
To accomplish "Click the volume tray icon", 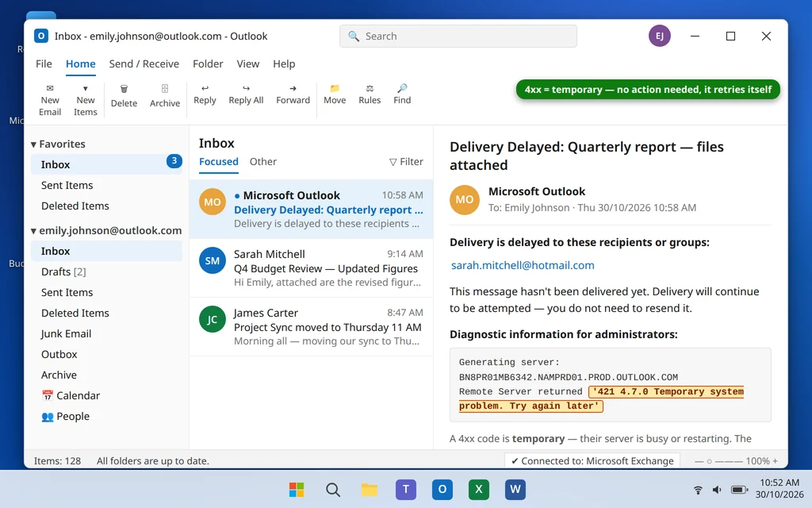I will pos(717,490).
